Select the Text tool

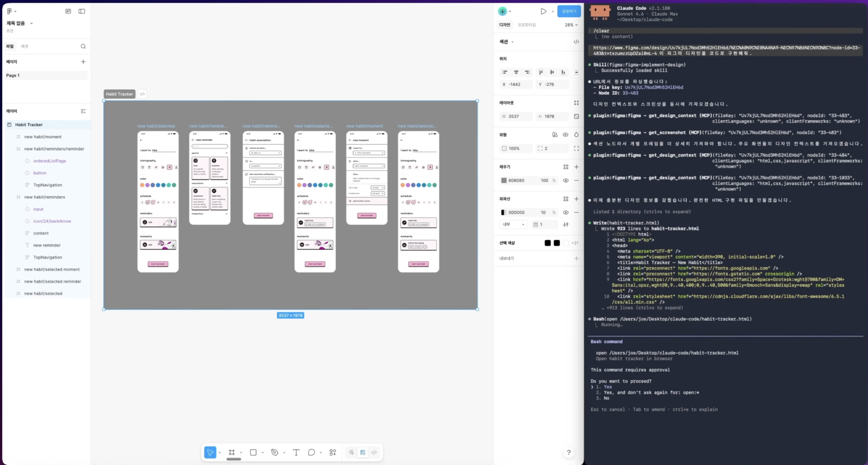296,453
